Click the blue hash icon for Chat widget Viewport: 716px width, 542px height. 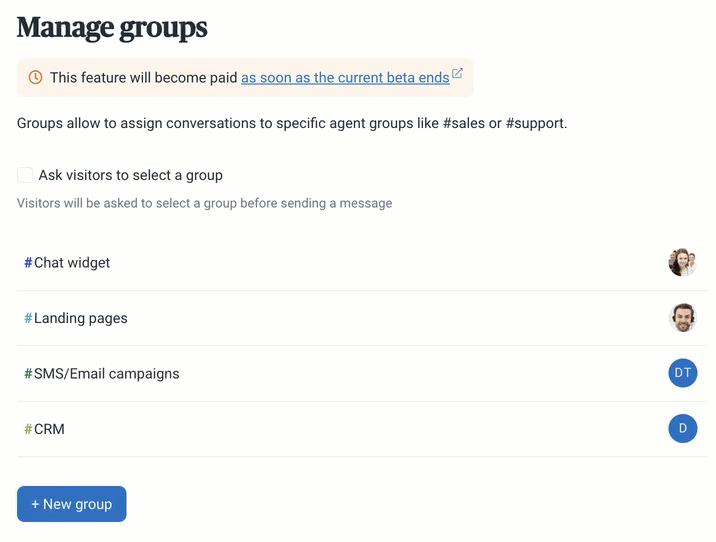point(28,263)
